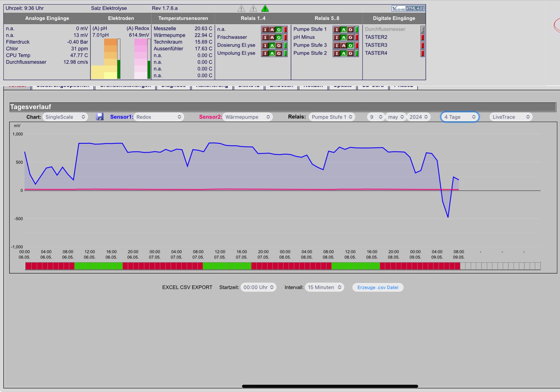Click the green status LED next to Pumpe Stufe 1
The height and width of the screenshot is (392, 560).
[357, 29]
